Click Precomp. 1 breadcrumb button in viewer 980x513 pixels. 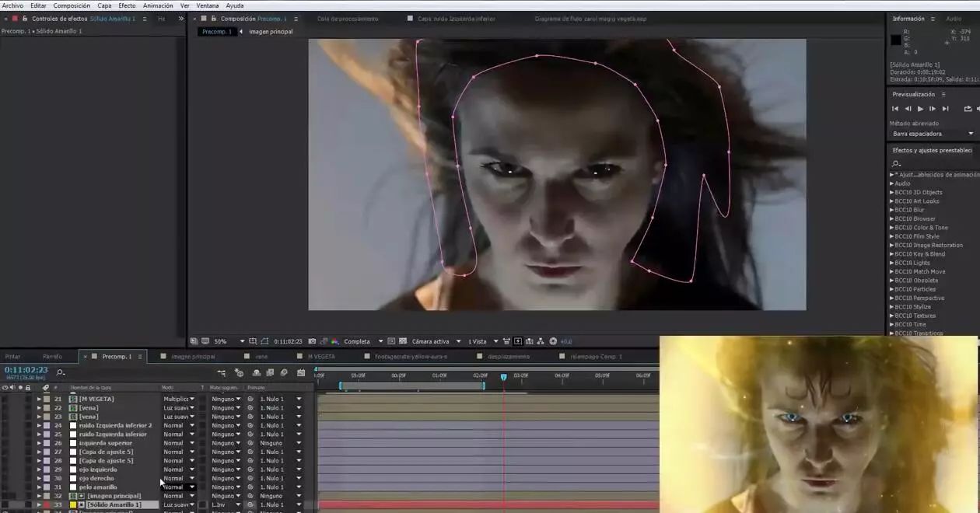216,32
